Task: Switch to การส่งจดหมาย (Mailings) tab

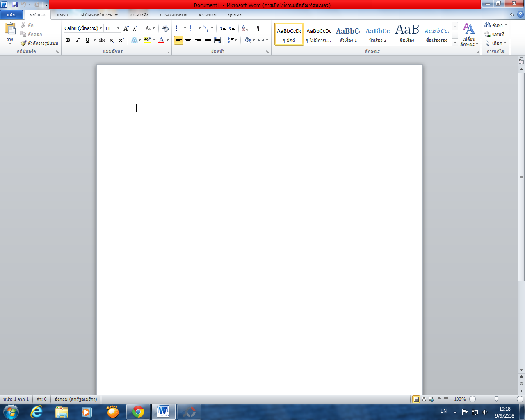Action: click(x=173, y=15)
